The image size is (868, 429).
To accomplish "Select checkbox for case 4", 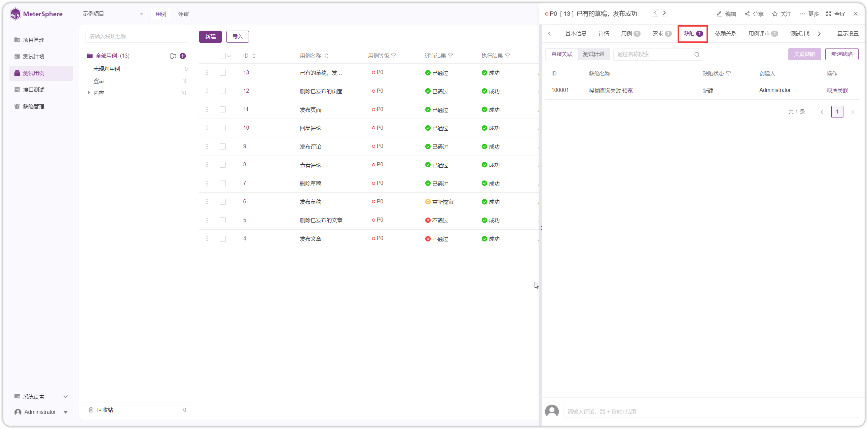I will [223, 239].
